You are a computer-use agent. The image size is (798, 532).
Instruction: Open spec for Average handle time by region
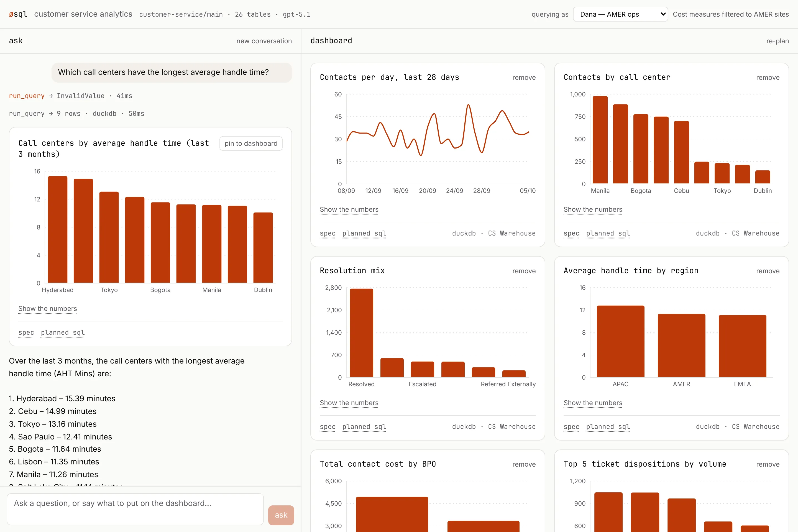[x=571, y=427]
